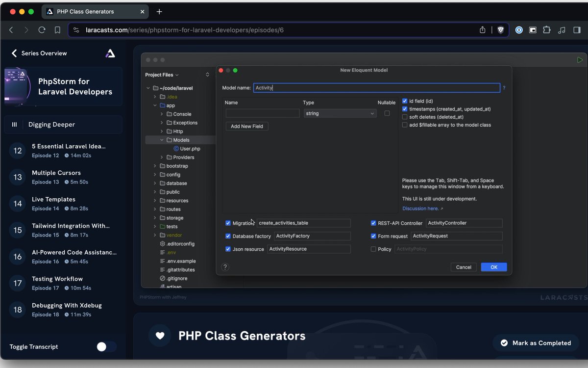Expand the Providers folder
The width and height of the screenshot is (588, 368).
click(162, 158)
